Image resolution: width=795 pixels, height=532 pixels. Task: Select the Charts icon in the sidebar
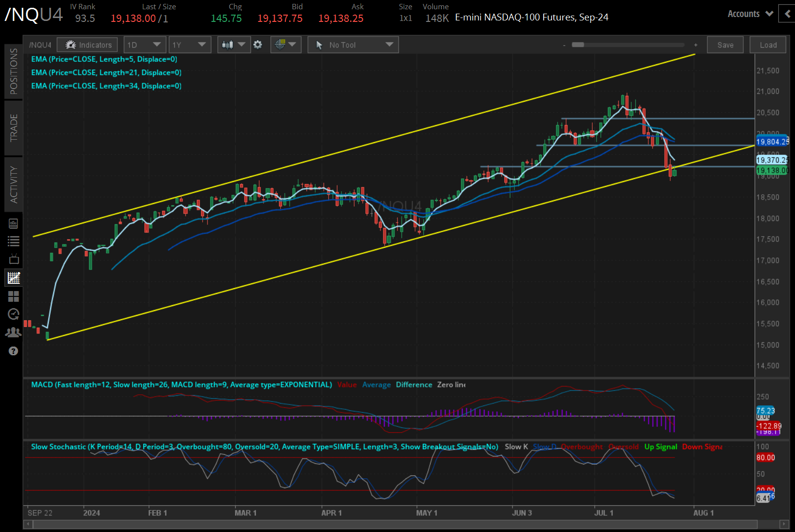pyautogui.click(x=14, y=277)
